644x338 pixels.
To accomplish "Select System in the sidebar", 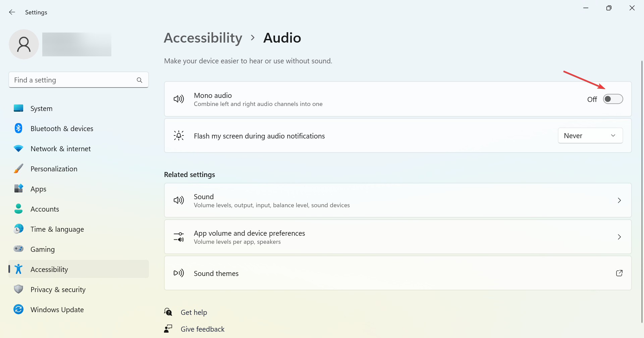I will 42,109.
